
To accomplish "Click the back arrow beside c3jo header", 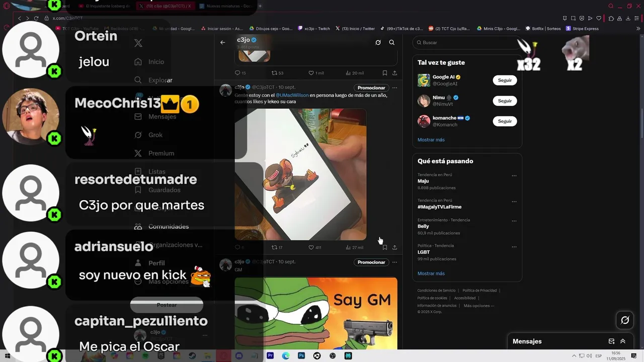I will tap(223, 43).
